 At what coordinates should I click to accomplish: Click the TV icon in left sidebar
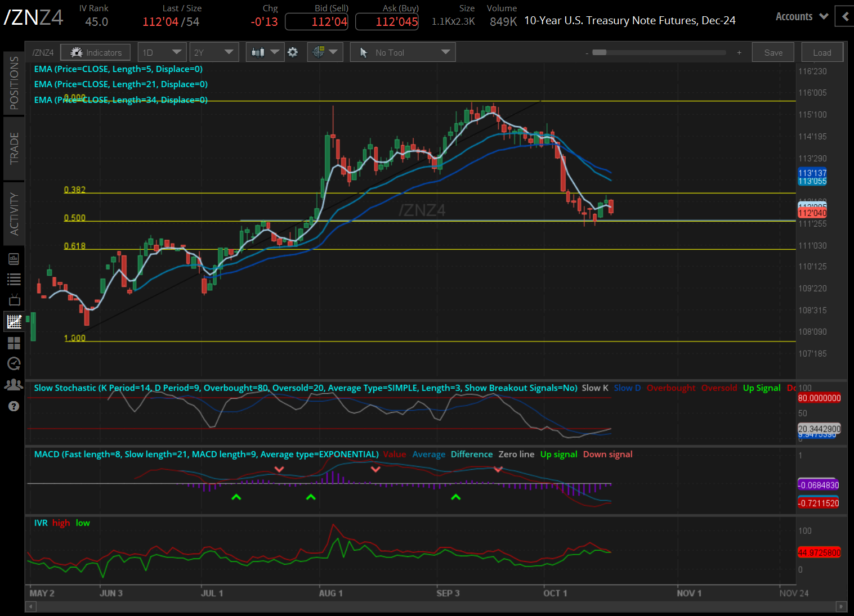[x=14, y=300]
